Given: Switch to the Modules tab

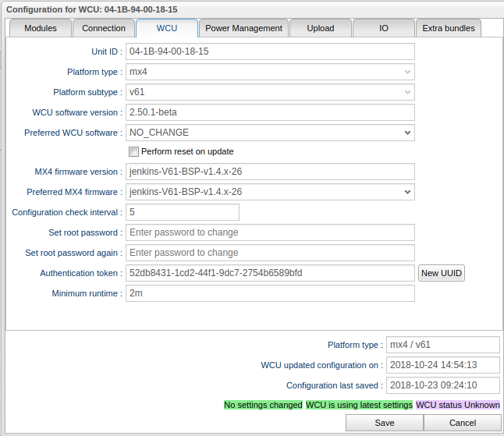Looking at the screenshot, I should pos(40,28).
